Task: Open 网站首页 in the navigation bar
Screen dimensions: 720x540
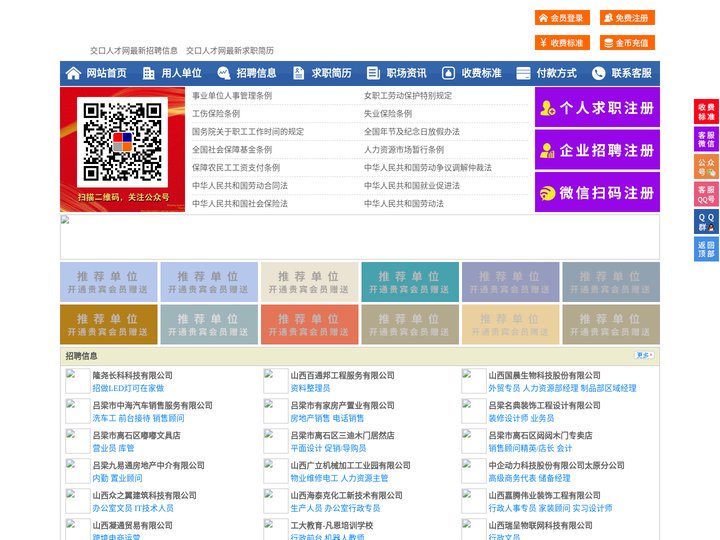Action: point(107,73)
